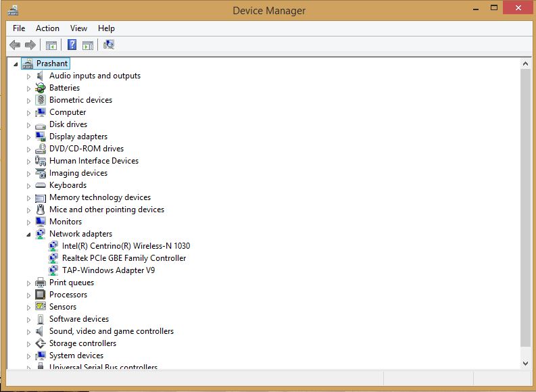Click Scan for hardware changes toolbar icon
Screen dimensions: 536x392
[109, 45]
